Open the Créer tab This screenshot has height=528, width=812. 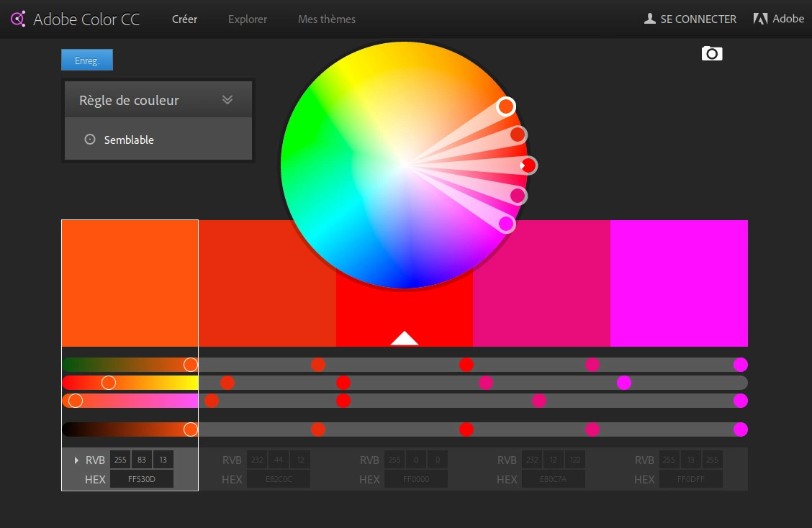184,19
